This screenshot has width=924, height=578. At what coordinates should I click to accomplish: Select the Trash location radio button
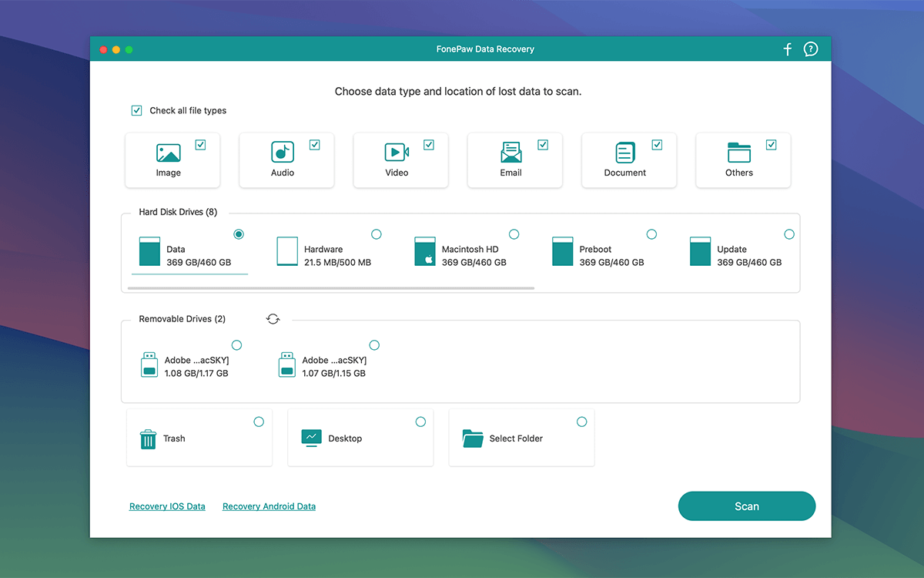click(x=259, y=422)
